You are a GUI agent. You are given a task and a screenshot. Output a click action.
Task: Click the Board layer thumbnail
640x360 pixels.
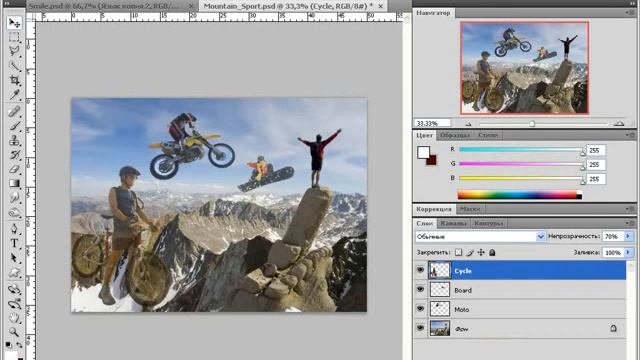pyautogui.click(x=440, y=290)
